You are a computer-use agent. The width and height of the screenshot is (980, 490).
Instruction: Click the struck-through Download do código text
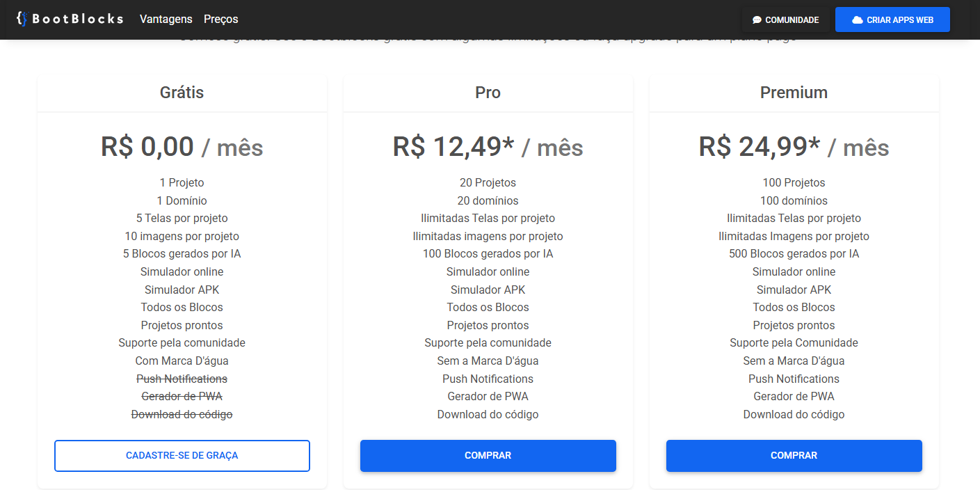click(x=182, y=414)
